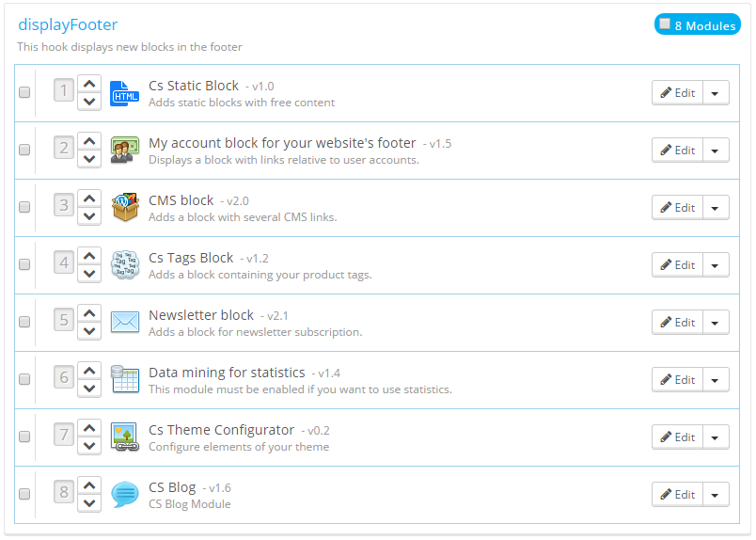Edit the My account block module

677,151
